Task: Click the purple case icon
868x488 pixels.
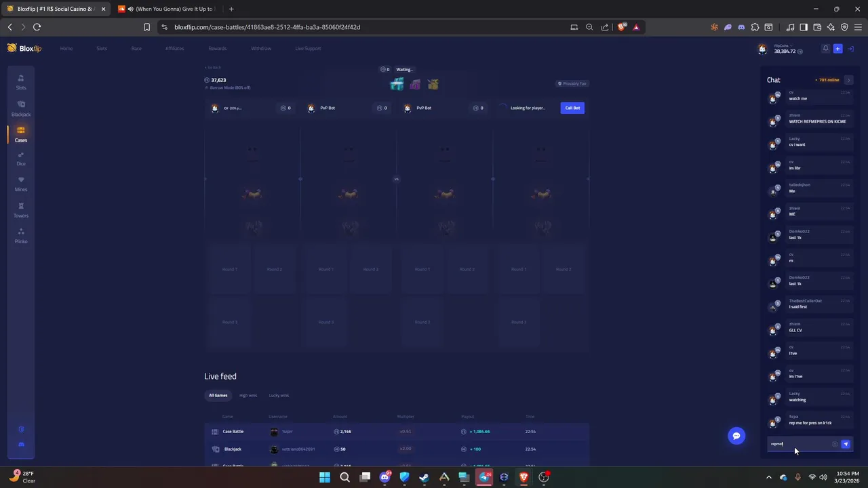Action: tap(415, 84)
